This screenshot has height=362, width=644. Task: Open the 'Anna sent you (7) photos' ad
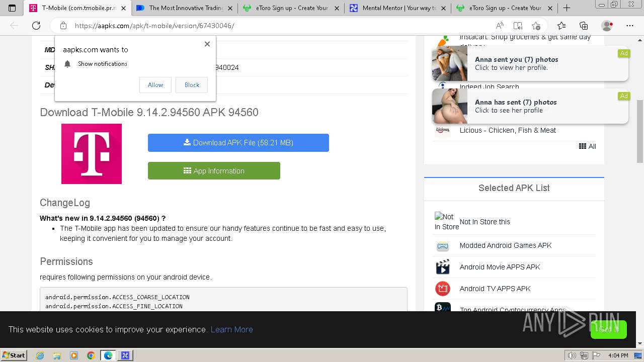point(530,63)
